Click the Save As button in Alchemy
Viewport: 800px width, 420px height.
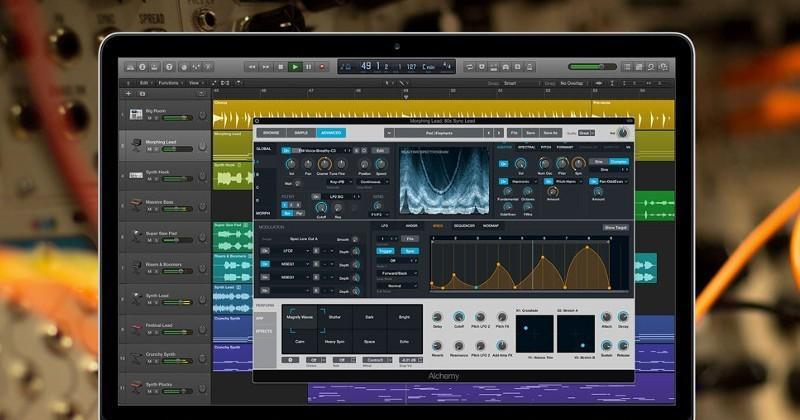[x=551, y=133]
